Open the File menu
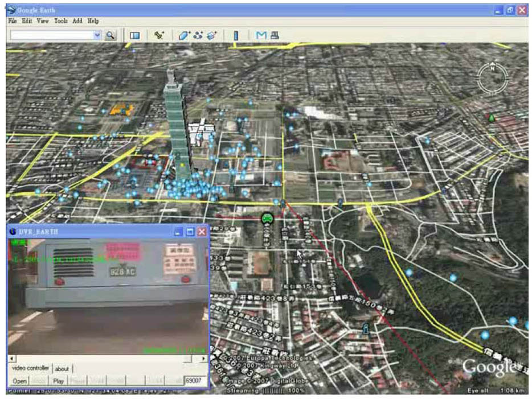The height and width of the screenshot is (399, 532). [x=12, y=21]
